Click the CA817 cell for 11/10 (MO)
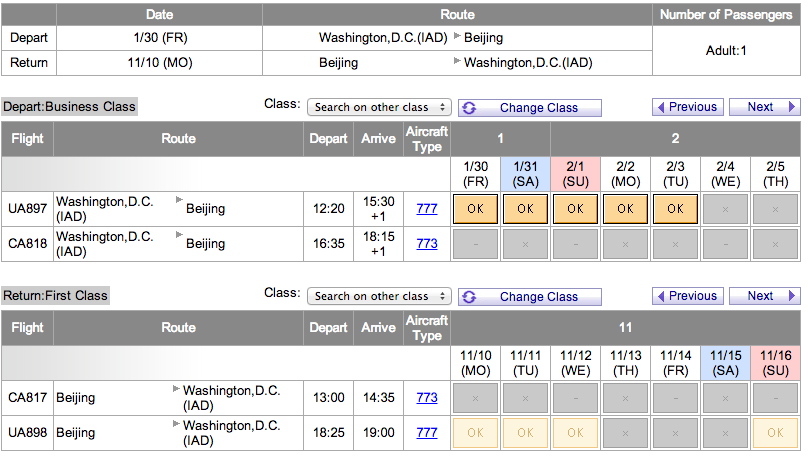This screenshot has height=456, width=808. tap(476, 398)
